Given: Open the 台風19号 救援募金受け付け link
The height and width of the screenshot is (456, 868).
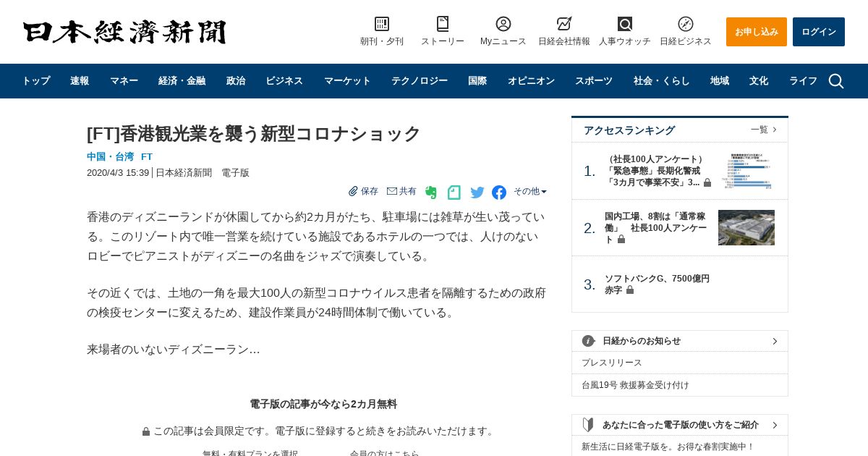Looking at the screenshot, I should tap(635, 385).
